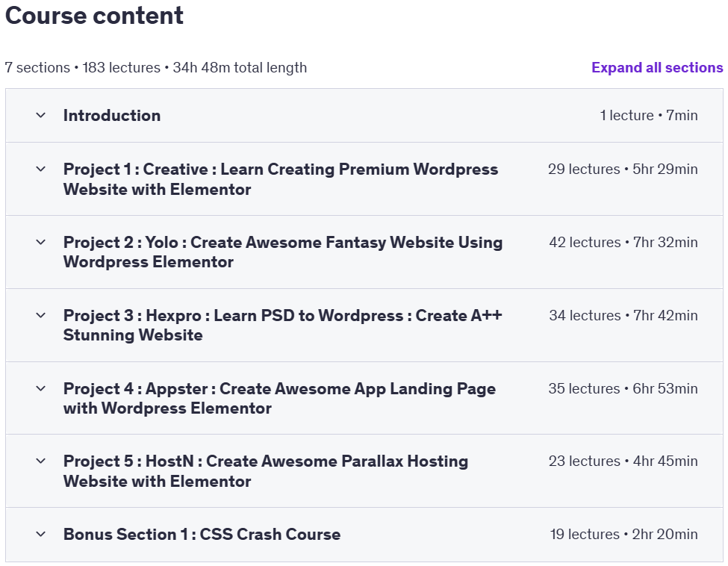The width and height of the screenshot is (728, 566).
Task: Select Project 4 Appster section title
Action: [x=279, y=399]
